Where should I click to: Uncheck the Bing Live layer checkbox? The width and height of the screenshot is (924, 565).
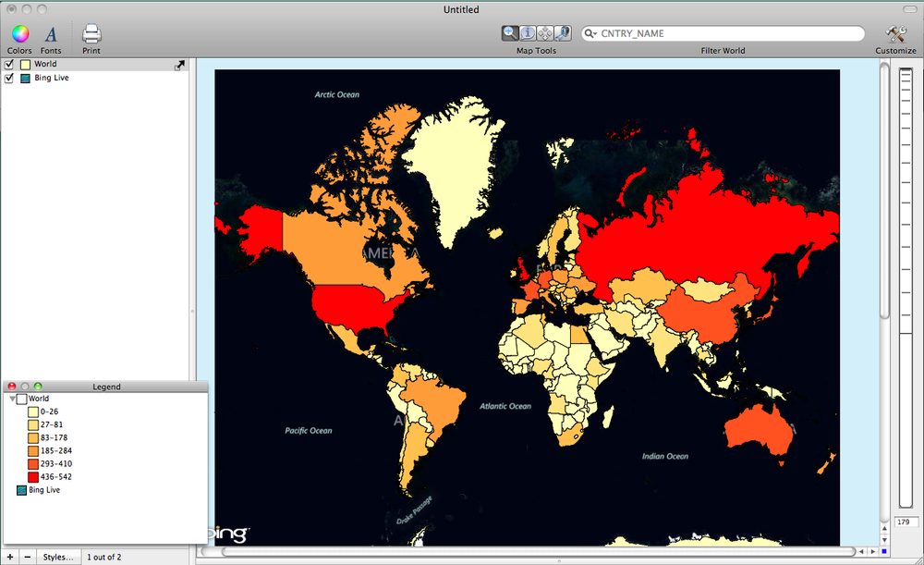(9, 78)
